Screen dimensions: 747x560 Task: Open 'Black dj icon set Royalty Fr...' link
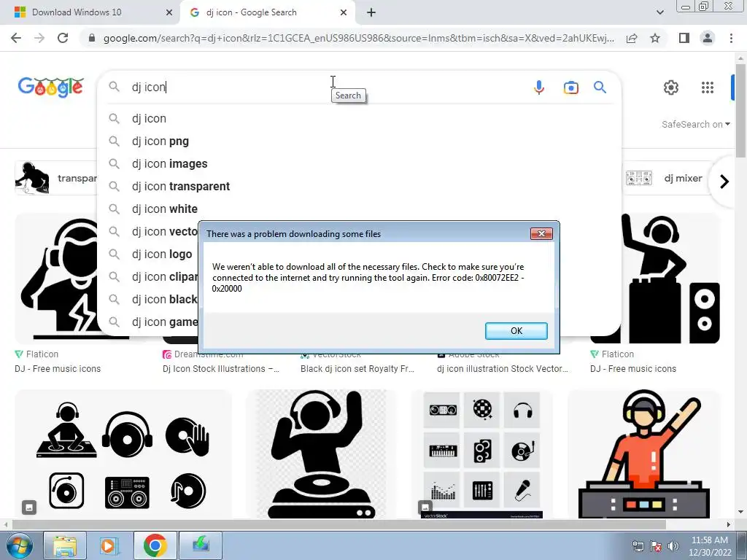357,369
